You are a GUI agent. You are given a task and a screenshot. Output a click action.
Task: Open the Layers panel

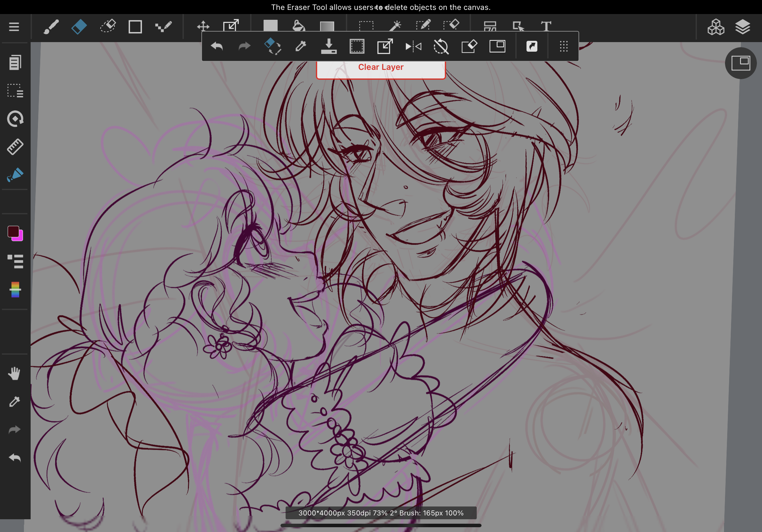click(743, 27)
